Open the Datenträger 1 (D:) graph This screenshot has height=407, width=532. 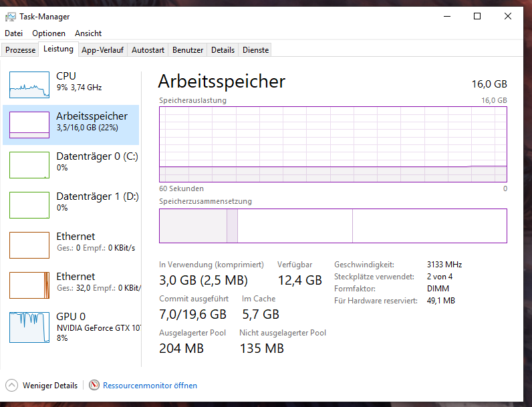tap(29, 205)
